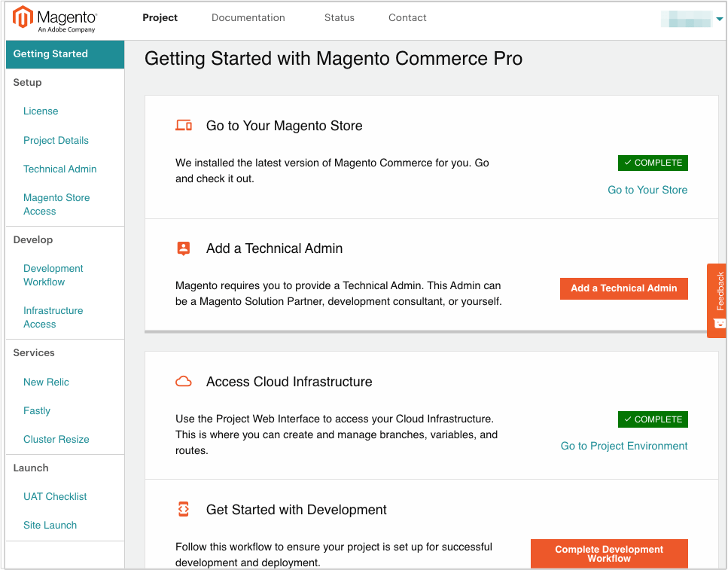
Task: Click the admin badge icon beside Add a Technical Admin
Action: [184, 248]
